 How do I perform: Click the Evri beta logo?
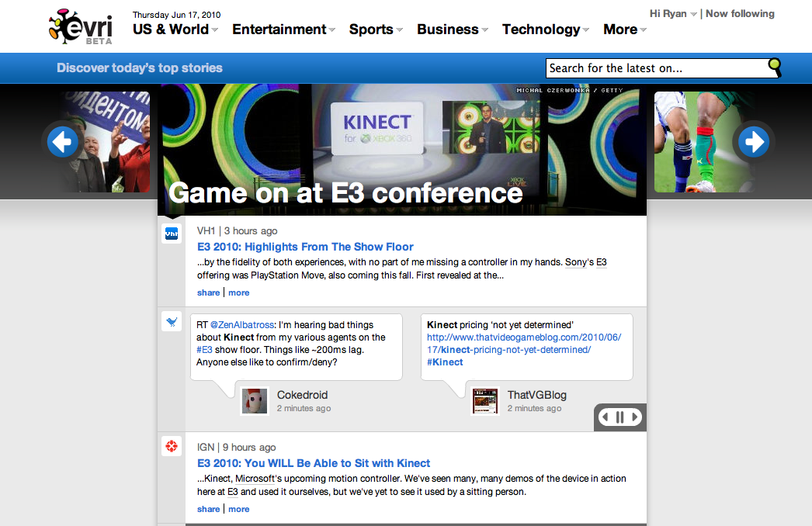81,26
